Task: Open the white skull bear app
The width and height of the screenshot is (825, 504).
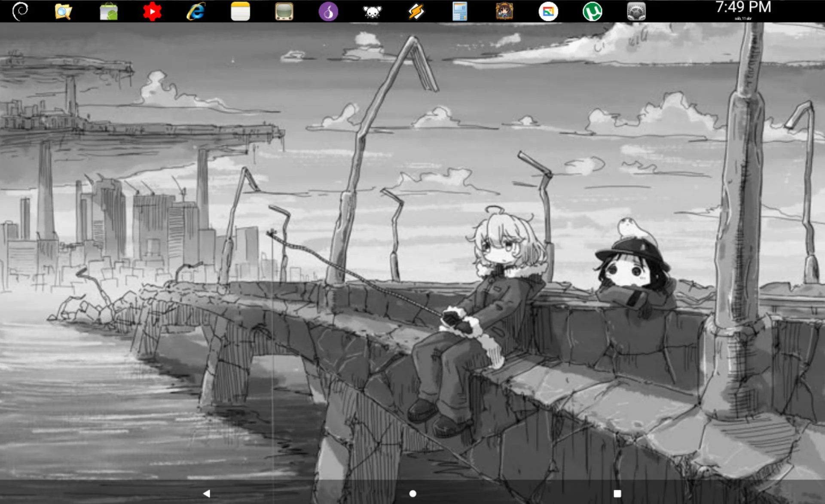Action: tap(372, 11)
